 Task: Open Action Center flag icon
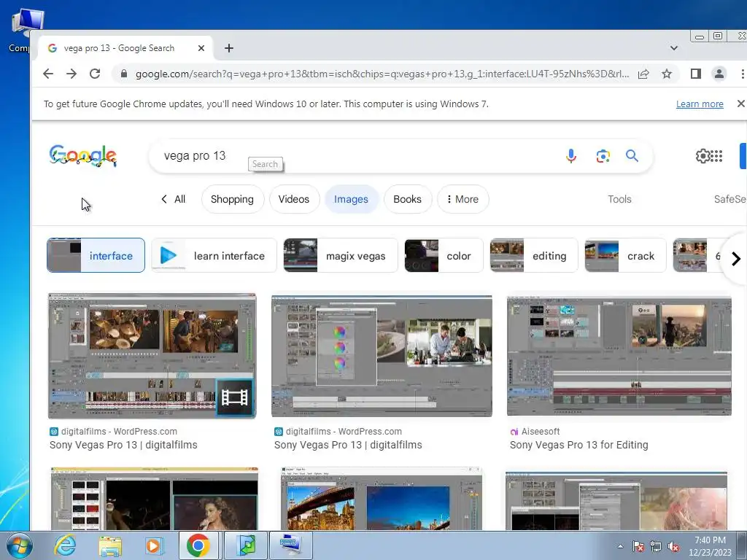coord(638,547)
